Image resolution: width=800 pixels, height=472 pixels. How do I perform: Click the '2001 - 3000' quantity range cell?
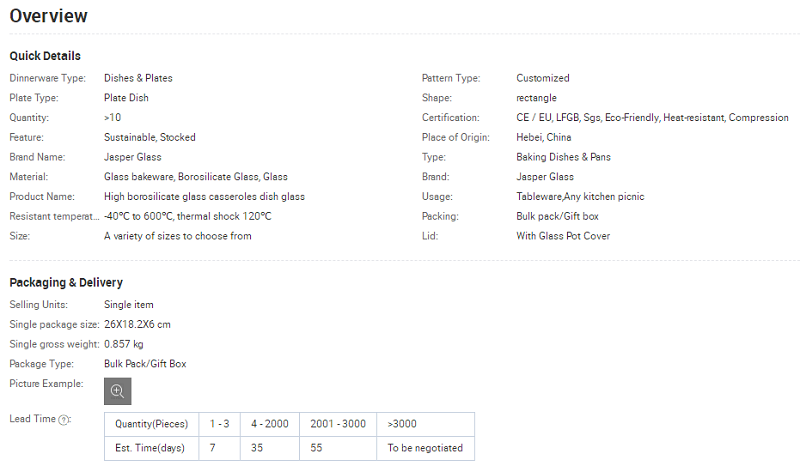pyautogui.click(x=338, y=424)
